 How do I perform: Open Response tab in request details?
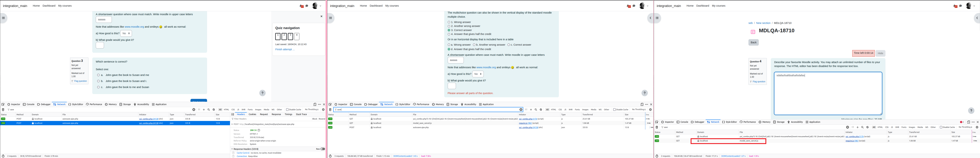[276, 114]
